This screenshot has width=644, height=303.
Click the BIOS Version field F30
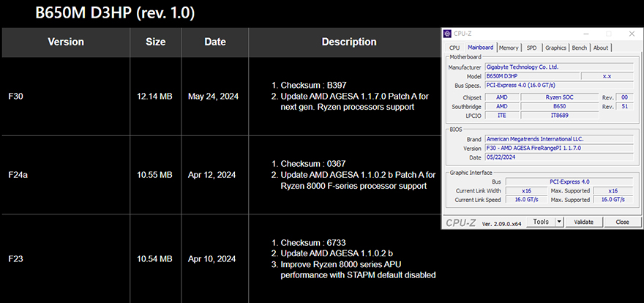point(559,149)
